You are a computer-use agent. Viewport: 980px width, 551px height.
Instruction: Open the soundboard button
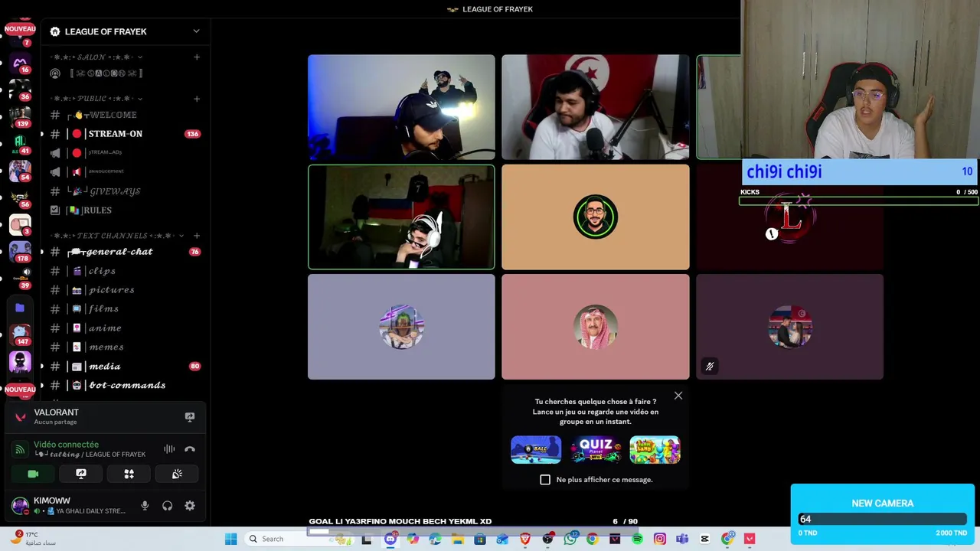pos(177,474)
